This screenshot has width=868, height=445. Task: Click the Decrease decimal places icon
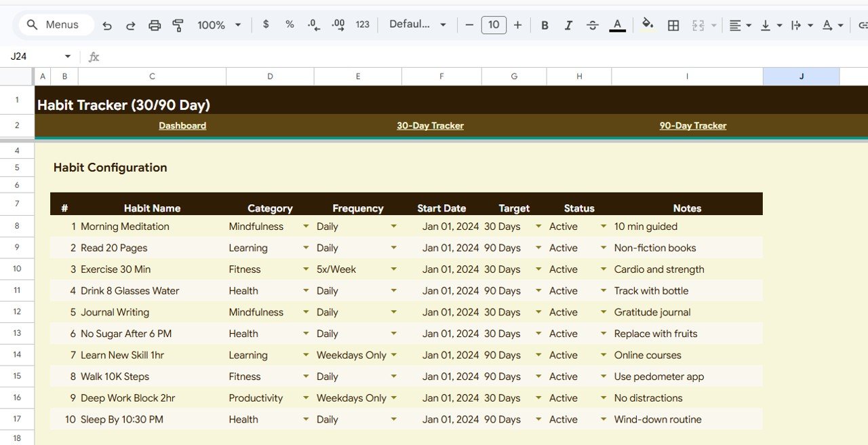tap(313, 24)
